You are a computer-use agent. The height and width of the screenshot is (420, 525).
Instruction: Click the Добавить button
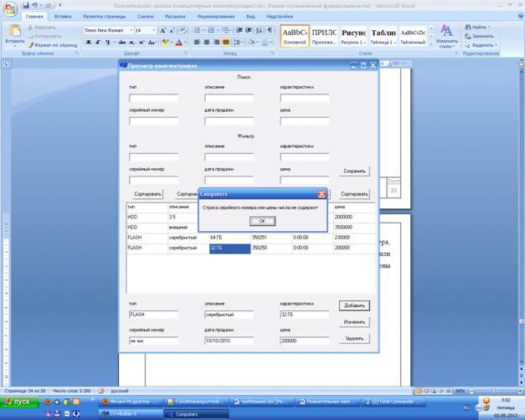[x=354, y=305]
